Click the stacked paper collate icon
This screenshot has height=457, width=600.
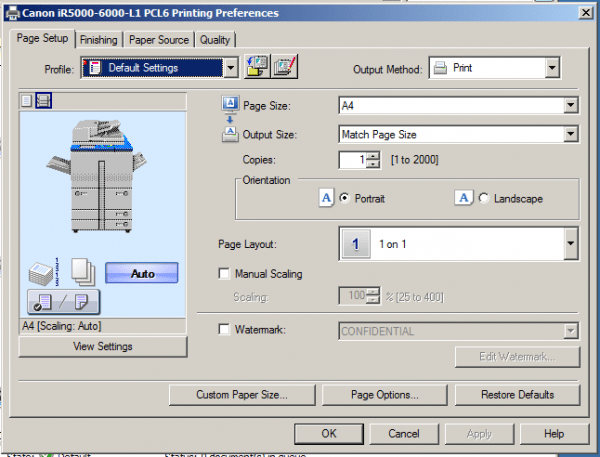[44, 273]
